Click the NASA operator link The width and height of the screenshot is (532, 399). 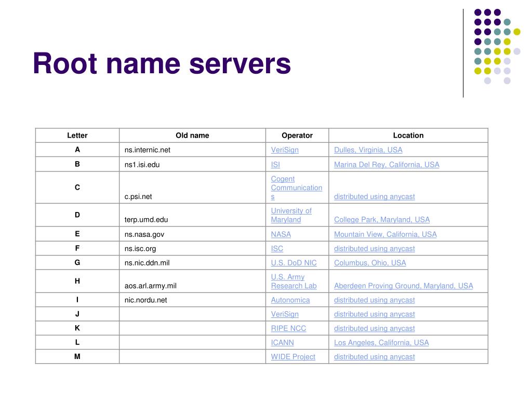click(x=281, y=234)
